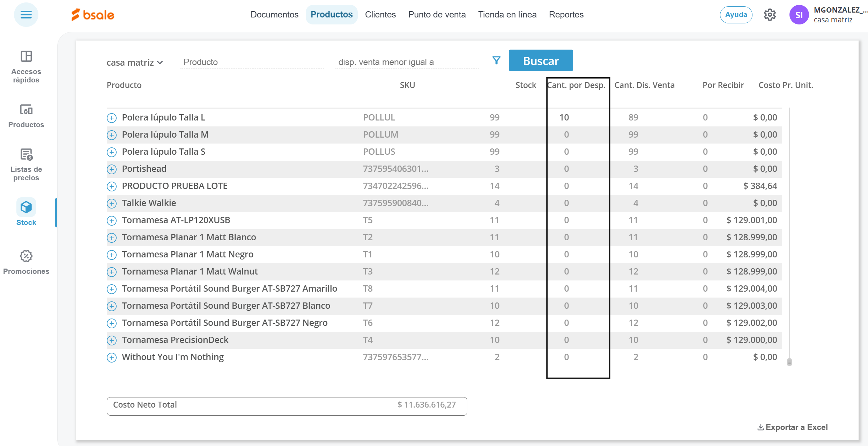Expand the Talkie Walkie row details
The height and width of the screenshot is (446, 868).
pos(112,204)
